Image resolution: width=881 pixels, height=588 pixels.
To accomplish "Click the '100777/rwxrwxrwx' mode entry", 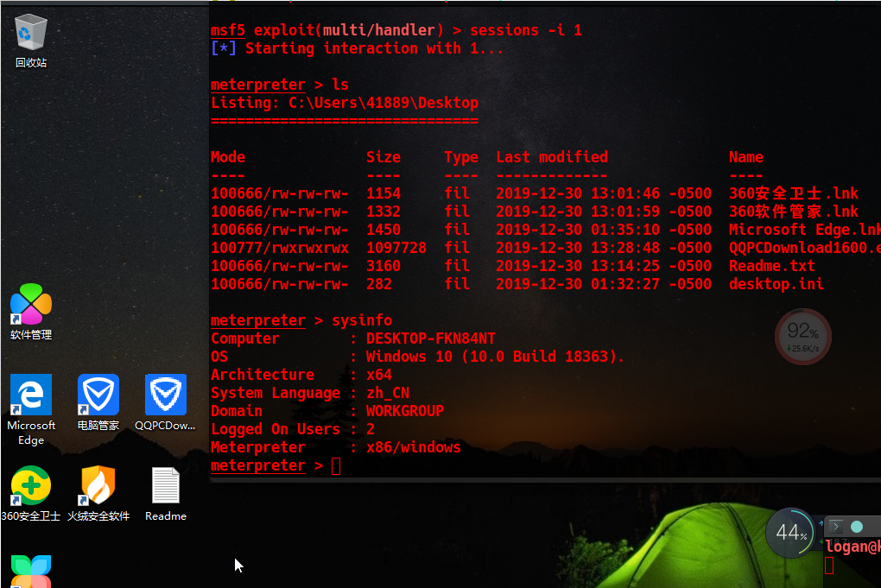I will click(280, 248).
